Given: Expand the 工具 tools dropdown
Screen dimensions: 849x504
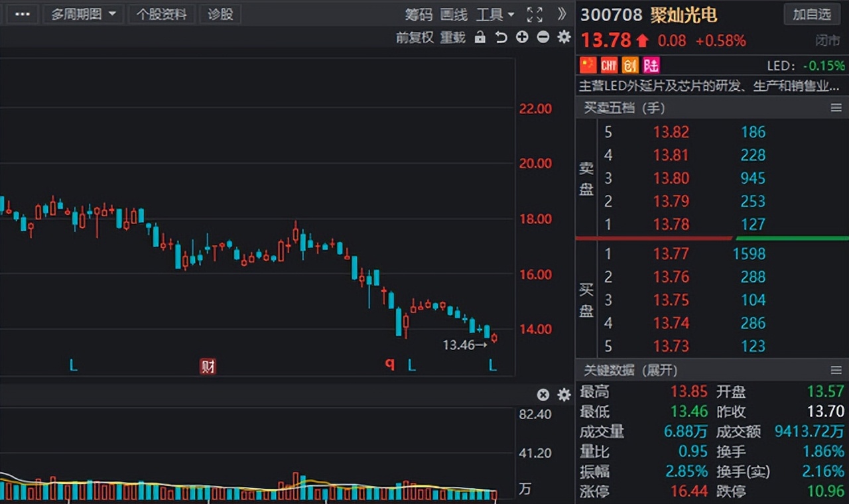Looking at the screenshot, I should click(x=495, y=15).
